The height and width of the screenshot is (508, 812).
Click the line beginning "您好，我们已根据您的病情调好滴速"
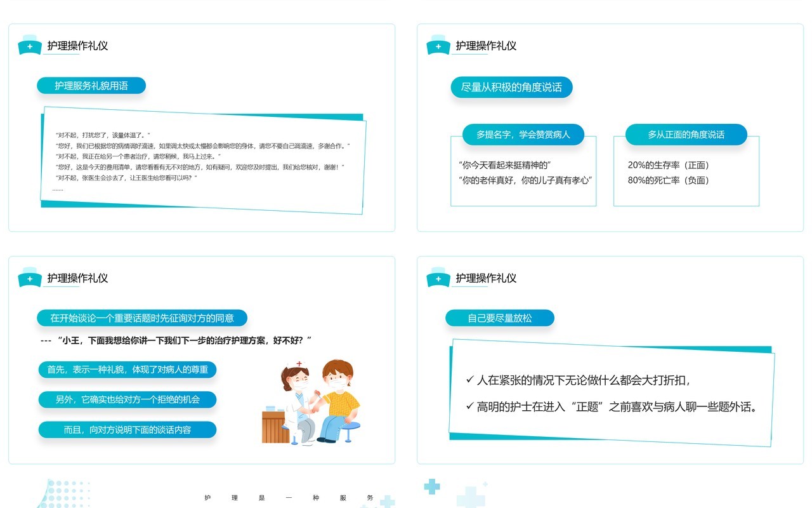[203, 146]
